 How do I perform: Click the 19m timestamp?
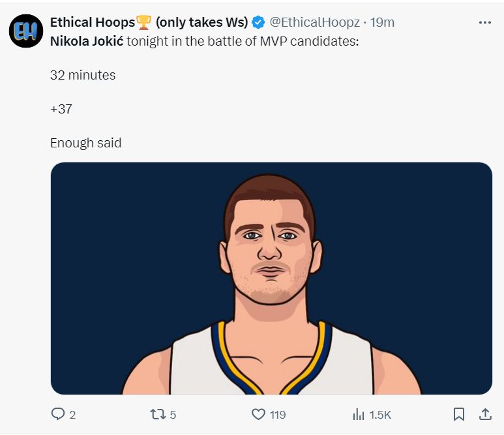[x=382, y=22]
